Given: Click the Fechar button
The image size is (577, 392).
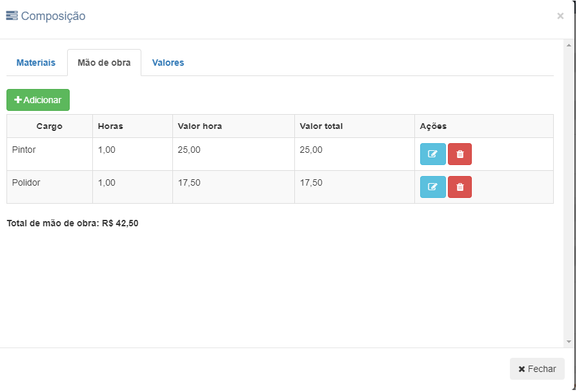Looking at the screenshot, I should tap(537, 369).
